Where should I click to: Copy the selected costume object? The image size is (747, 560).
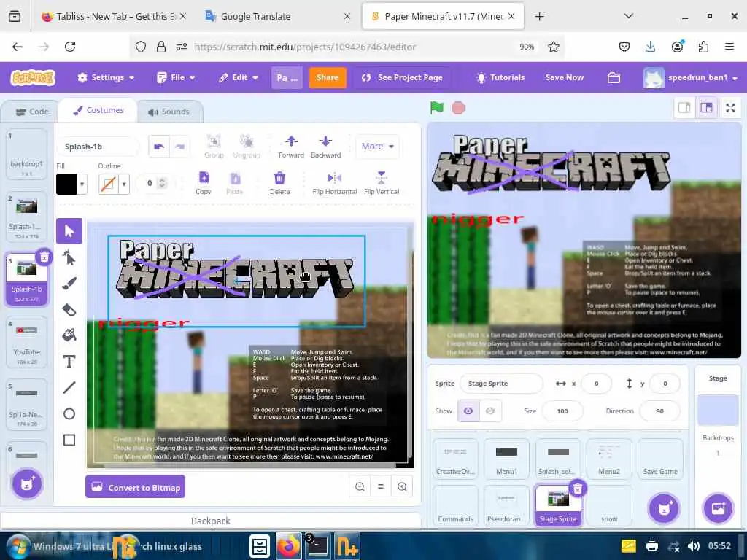(204, 183)
